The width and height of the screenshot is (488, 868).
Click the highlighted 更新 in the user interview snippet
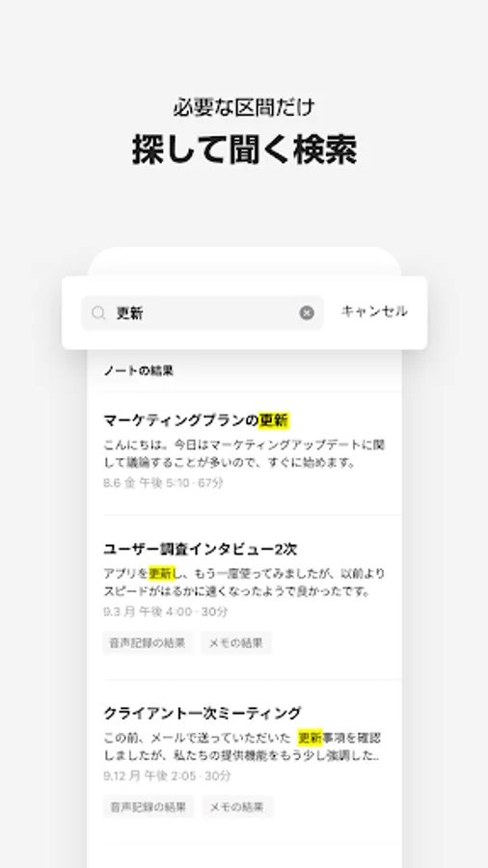tap(162, 573)
